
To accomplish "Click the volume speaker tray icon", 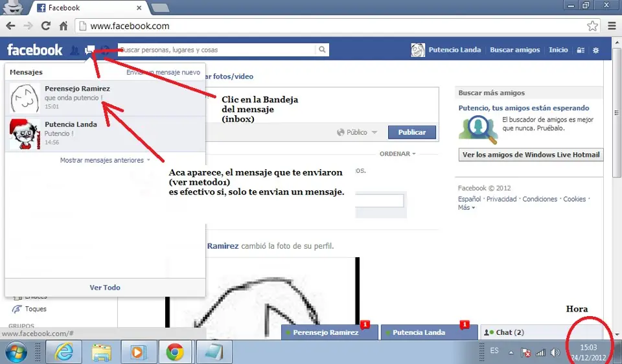I will pos(555,352).
